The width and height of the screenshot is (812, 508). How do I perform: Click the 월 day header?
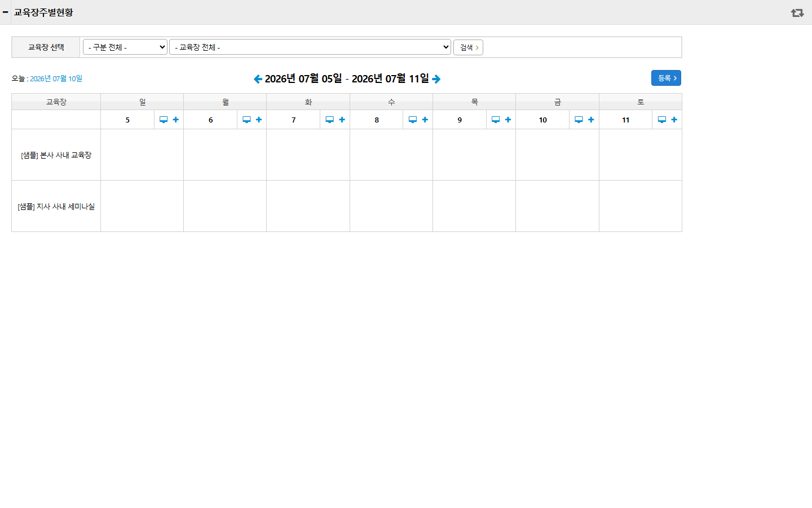225,102
